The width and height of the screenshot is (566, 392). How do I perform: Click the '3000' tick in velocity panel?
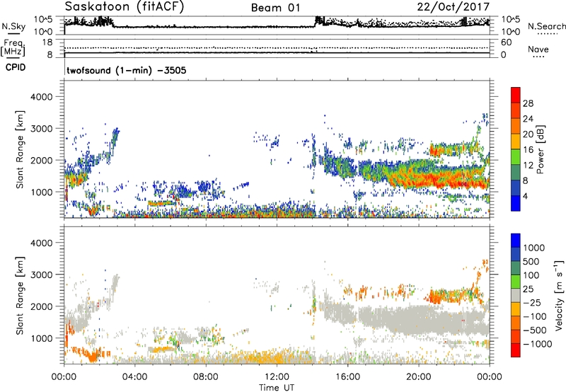click(x=41, y=275)
